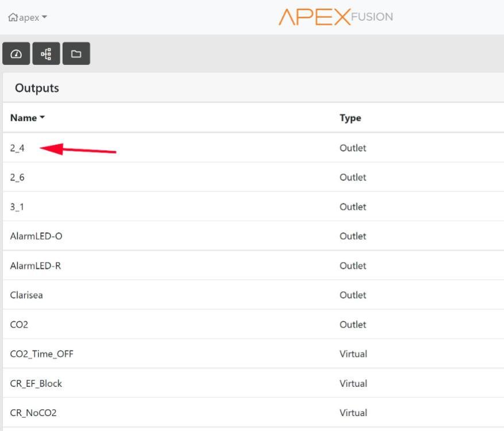Click the CR_NoCO2 virtual output

[x=33, y=413]
